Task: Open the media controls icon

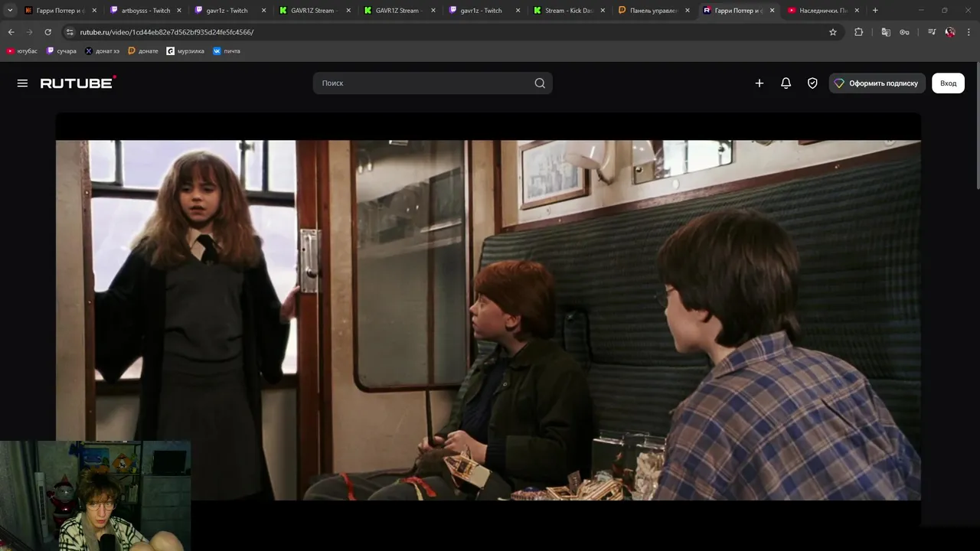Action: (932, 32)
